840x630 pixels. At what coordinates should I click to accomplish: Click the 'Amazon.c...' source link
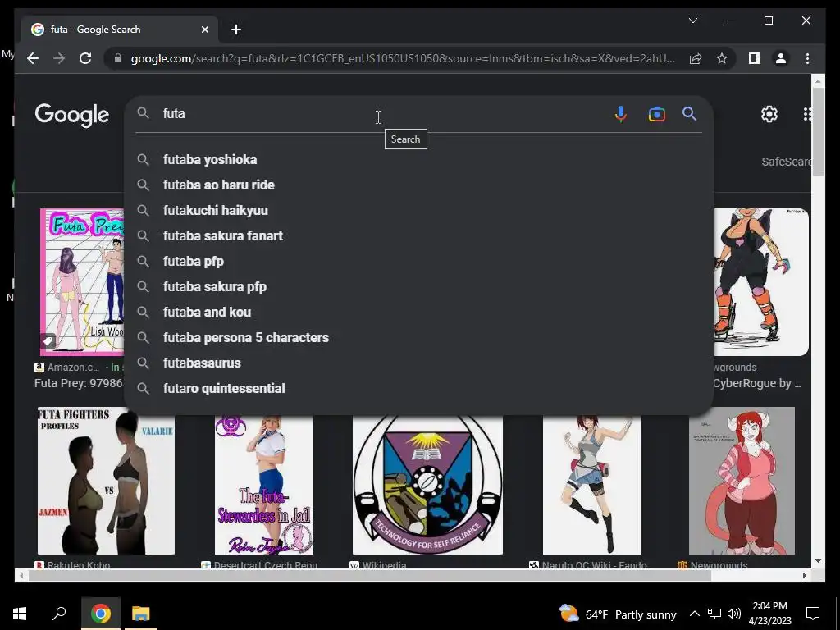(73, 367)
